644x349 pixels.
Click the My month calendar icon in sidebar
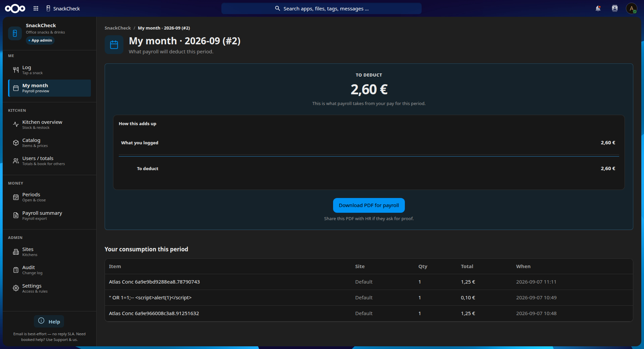click(x=16, y=88)
